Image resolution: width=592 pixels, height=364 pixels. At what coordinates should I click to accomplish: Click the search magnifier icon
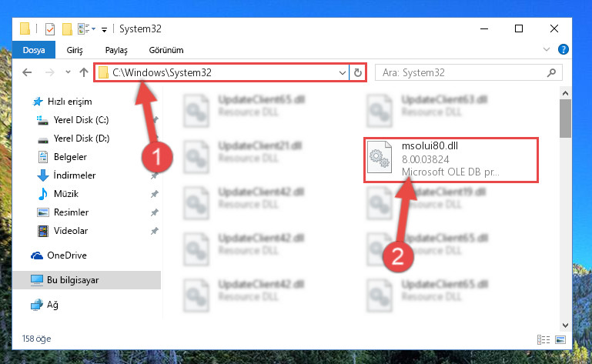pyautogui.click(x=551, y=72)
